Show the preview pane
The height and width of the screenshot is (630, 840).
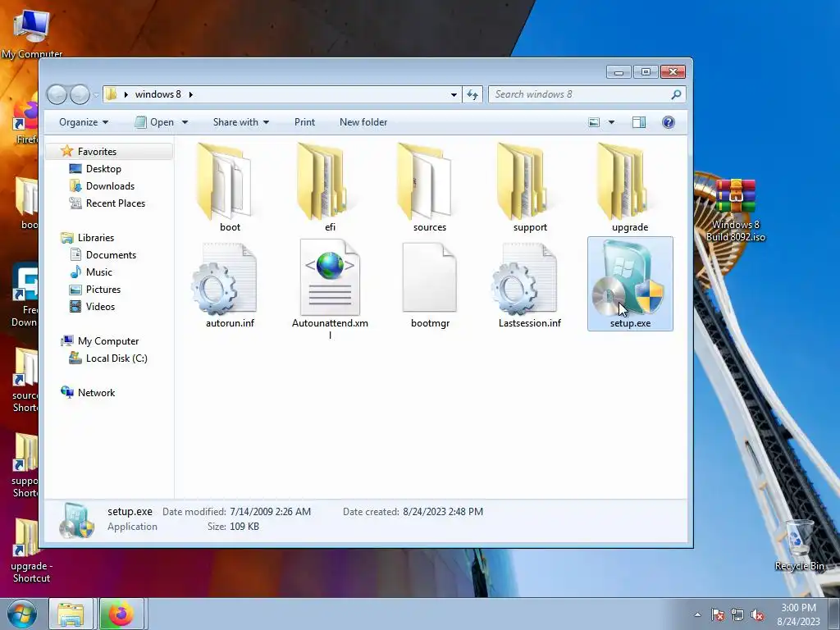pos(638,123)
